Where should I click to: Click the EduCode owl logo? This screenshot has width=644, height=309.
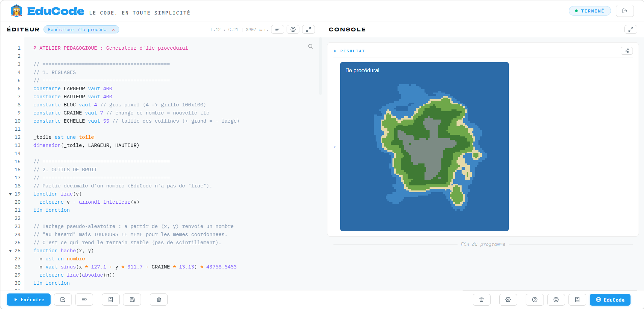click(x=16, y=11)
